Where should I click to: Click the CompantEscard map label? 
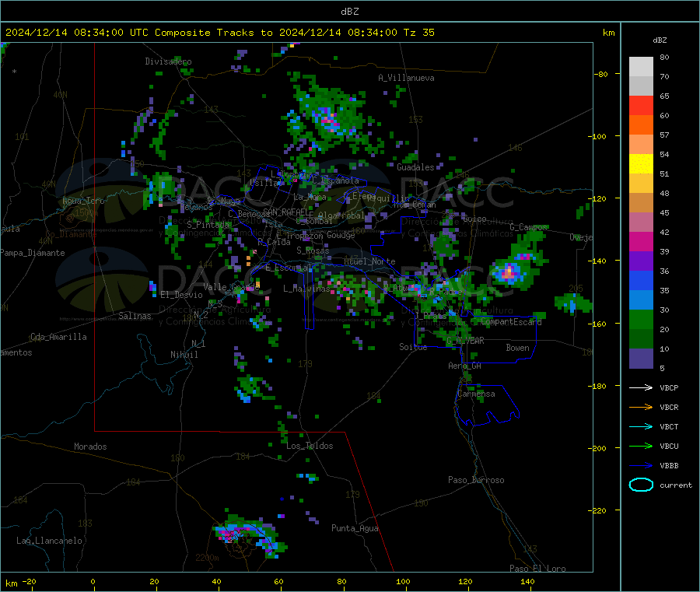click(511, 321)
